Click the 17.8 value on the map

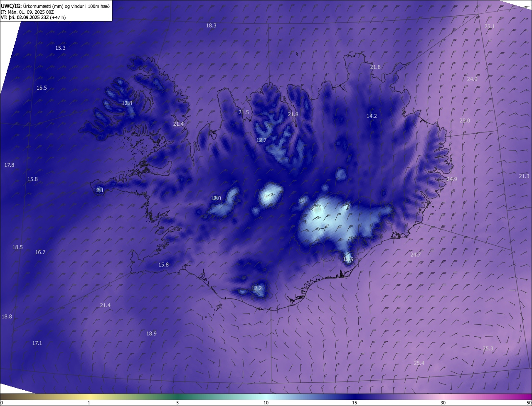coord(9,165)
